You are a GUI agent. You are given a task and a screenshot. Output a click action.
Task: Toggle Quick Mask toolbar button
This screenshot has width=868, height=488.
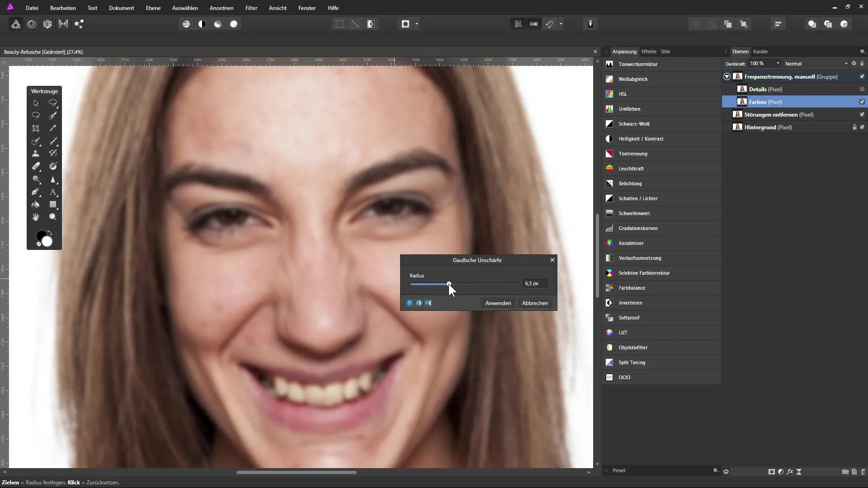(406, 24)
